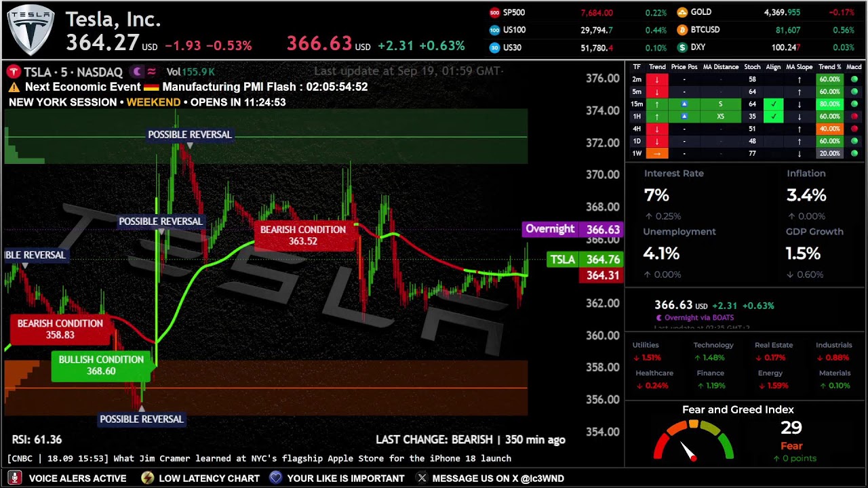Viewport: 868px width, 488px height.
Task: Click the topmost Possible Reversal marker
Action: pos(190,135)
